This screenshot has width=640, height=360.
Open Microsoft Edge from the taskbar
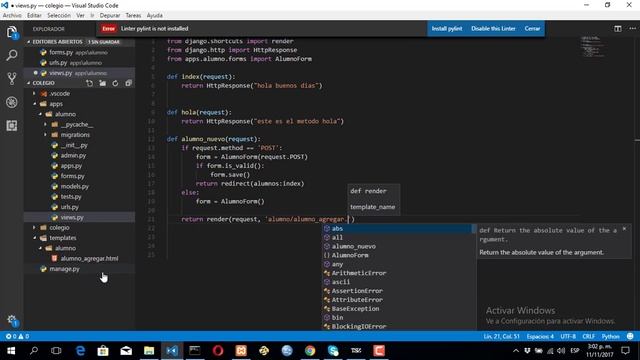pyautogui.click(x=80, y=351)
